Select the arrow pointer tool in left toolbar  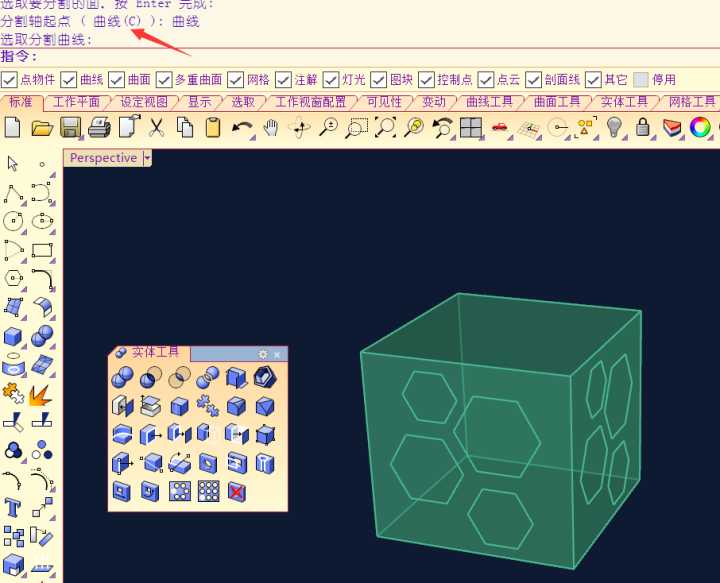pyautogui.click(x=12, y=163)
